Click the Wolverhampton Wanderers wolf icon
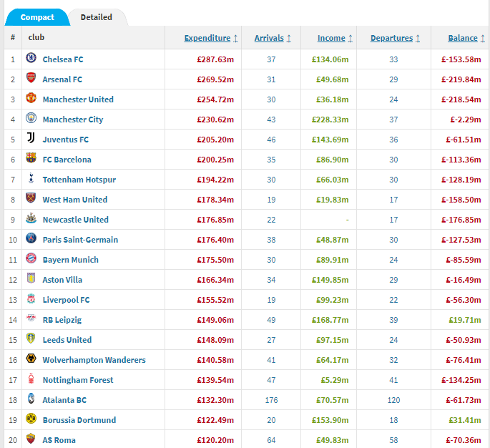The height and width of the screenshot is (448, 490). [31, 359]
